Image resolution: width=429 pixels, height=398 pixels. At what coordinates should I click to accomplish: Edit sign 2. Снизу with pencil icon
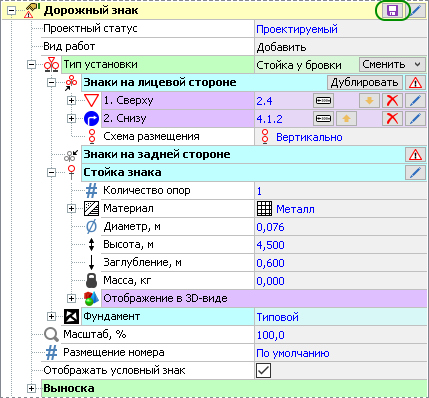coord(415,118)
